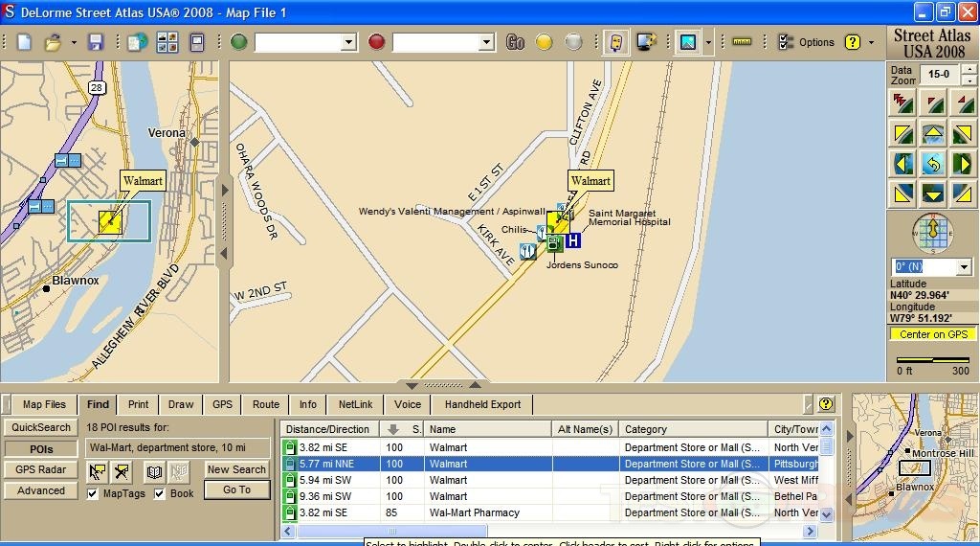
Task: Click the red route finish button
Action: [376, 42]
